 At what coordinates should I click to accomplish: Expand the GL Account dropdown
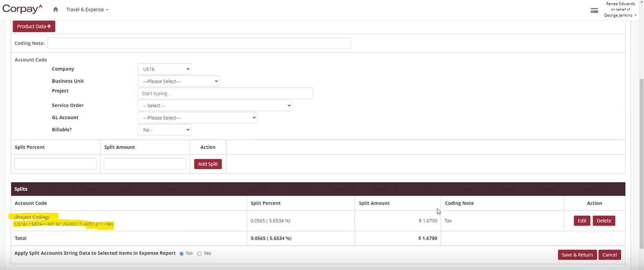pyautogui.click(x=197, y=118)
